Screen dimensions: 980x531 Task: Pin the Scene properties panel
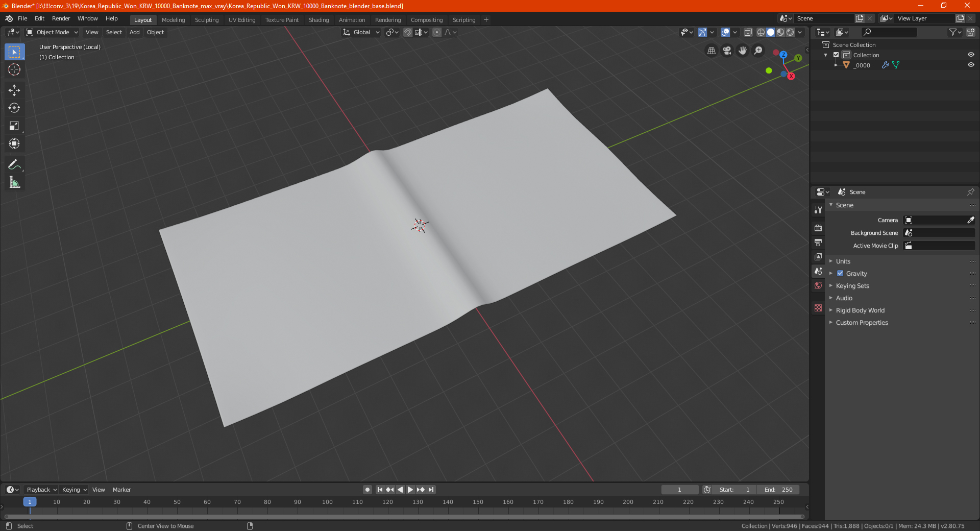[x=970, y=192]
